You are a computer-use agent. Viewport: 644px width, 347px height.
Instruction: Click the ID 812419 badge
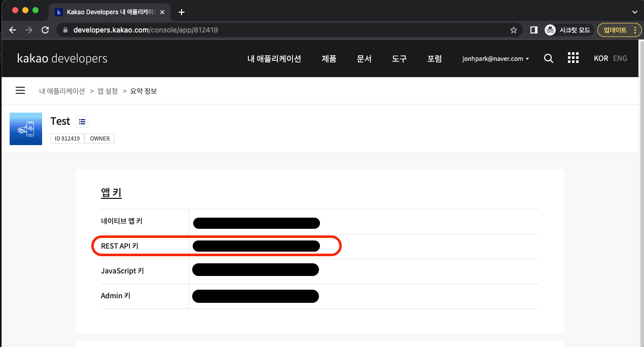point(67,138)
